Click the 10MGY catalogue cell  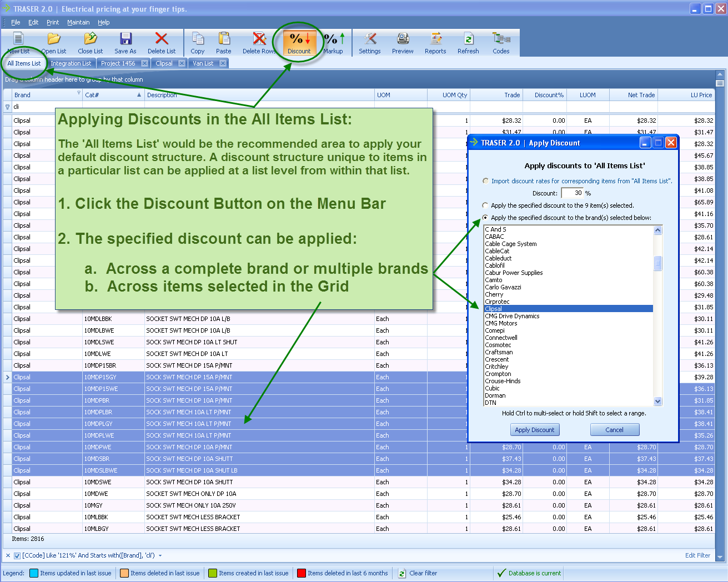point(113,505)
